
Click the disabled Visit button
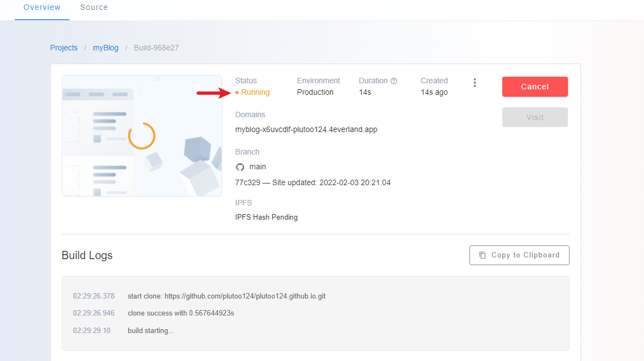pyautogui.click(x=535, y=117)
